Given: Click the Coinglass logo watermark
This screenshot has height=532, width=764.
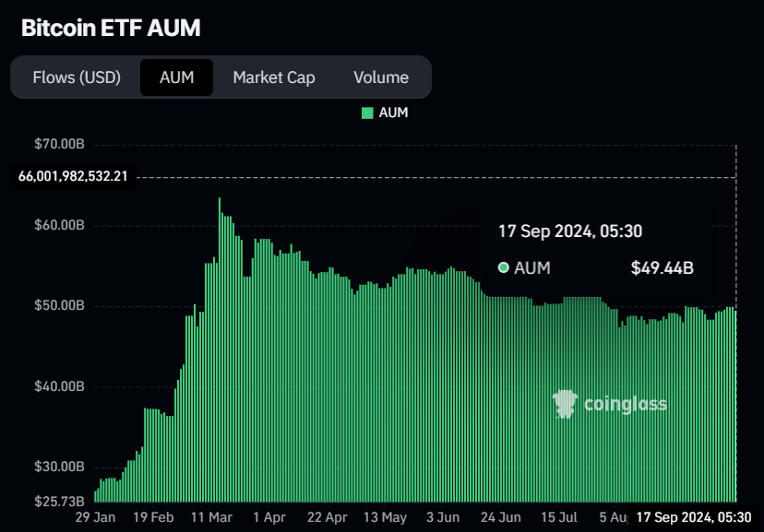Looking at the screenshot, I should pyautogui.click(x=611, y=403).
